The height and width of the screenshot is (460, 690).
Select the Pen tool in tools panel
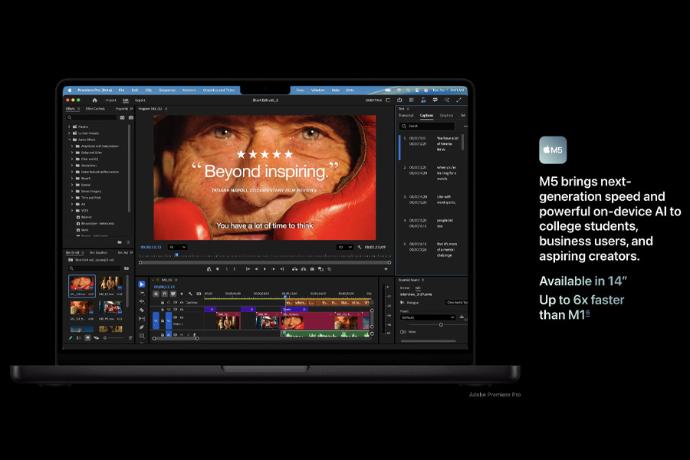pyautogui.click(x=141, y=327)
